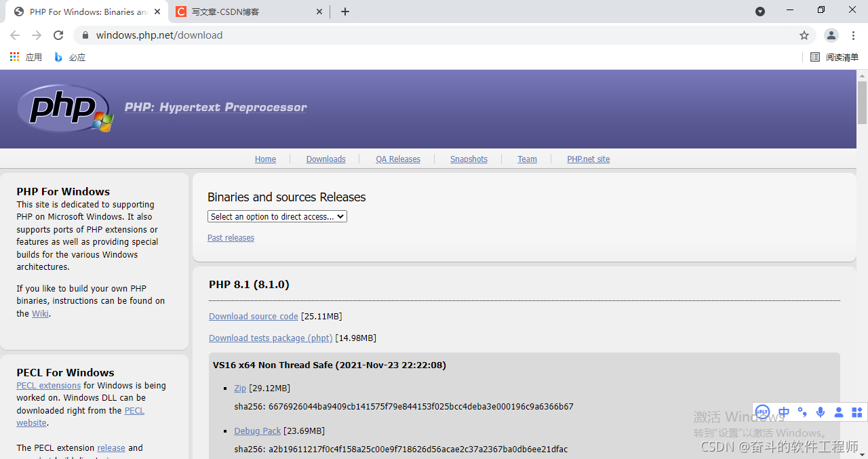
Task: Click 'PHP: Hypertext Preprocessor' header title
Action: pos(216,107)
